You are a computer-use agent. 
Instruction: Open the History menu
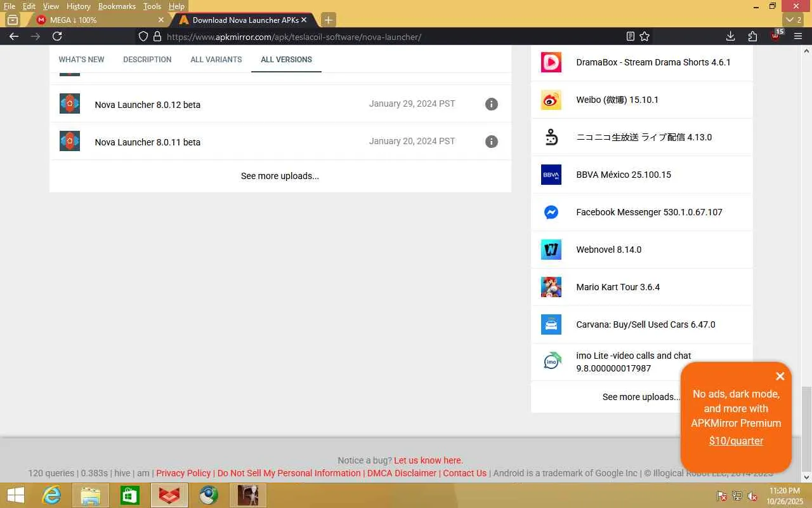pos(79,6)
